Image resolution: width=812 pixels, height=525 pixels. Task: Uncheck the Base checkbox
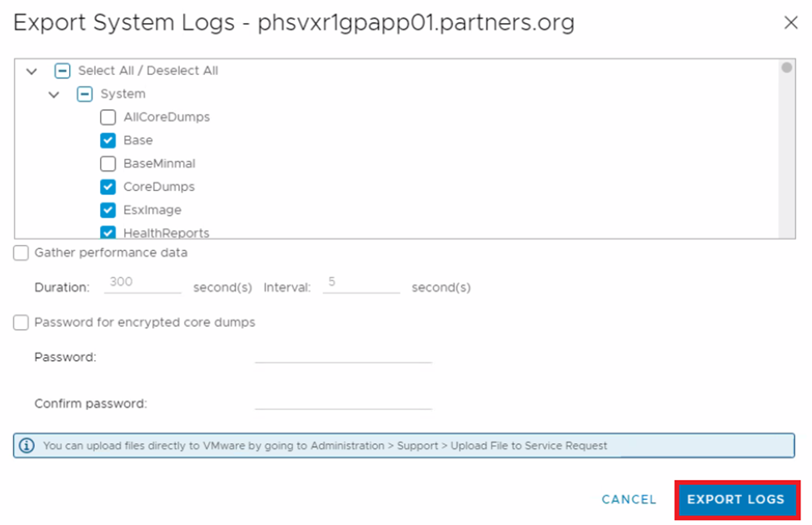[x=107, y=141]
